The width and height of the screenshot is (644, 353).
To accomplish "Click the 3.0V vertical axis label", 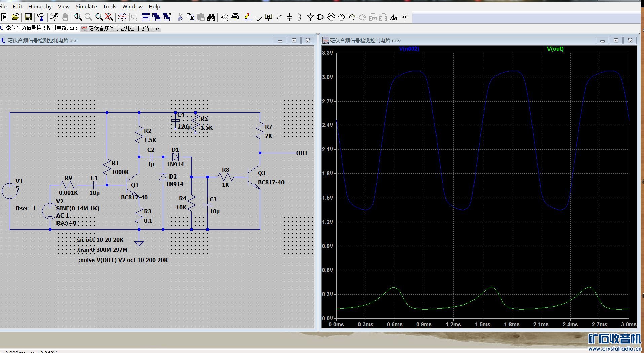I will (328, 77).
